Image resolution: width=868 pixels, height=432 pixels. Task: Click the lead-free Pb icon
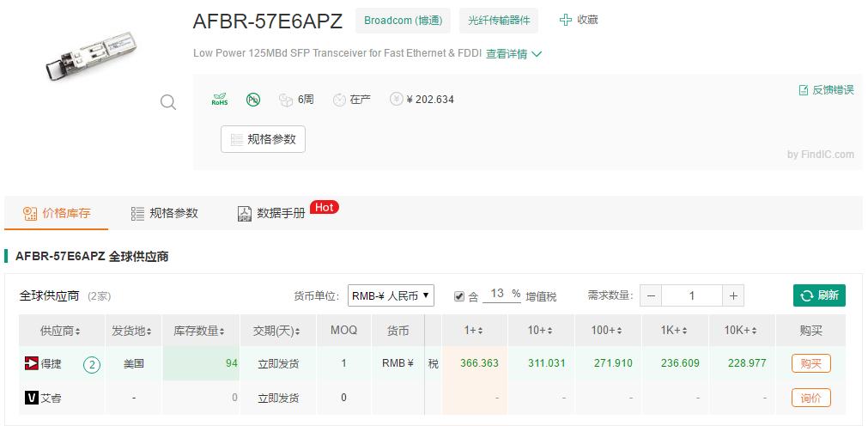[253, 100]
